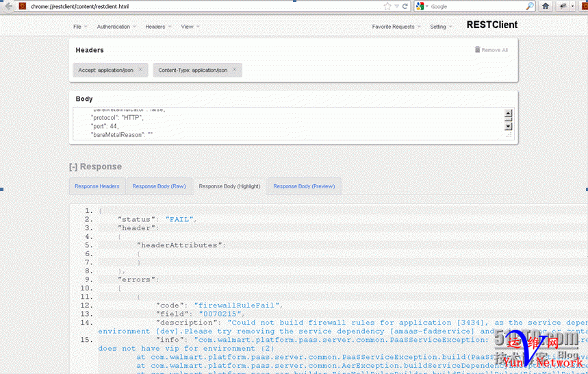Click the "bareMetalReason" line in Body
The width and height of the screenshot is (588, 374).
click(121, 135)
